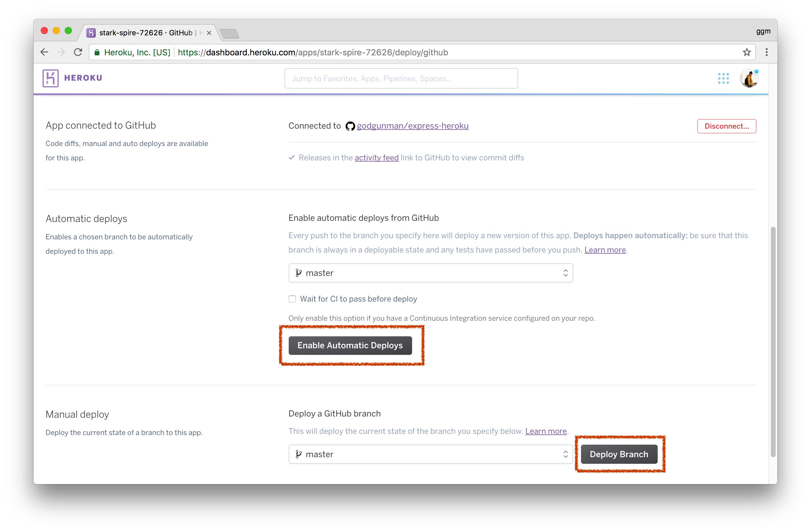This screenshot has width=811, height=532.
Task: Click the Disconnect... button
Action: click(x=727, y=126)
